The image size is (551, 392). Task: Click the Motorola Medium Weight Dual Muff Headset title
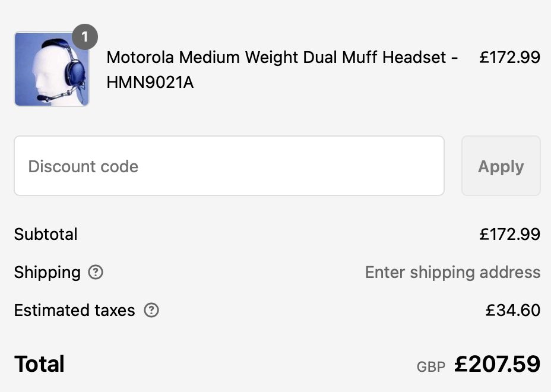point(282,57)
